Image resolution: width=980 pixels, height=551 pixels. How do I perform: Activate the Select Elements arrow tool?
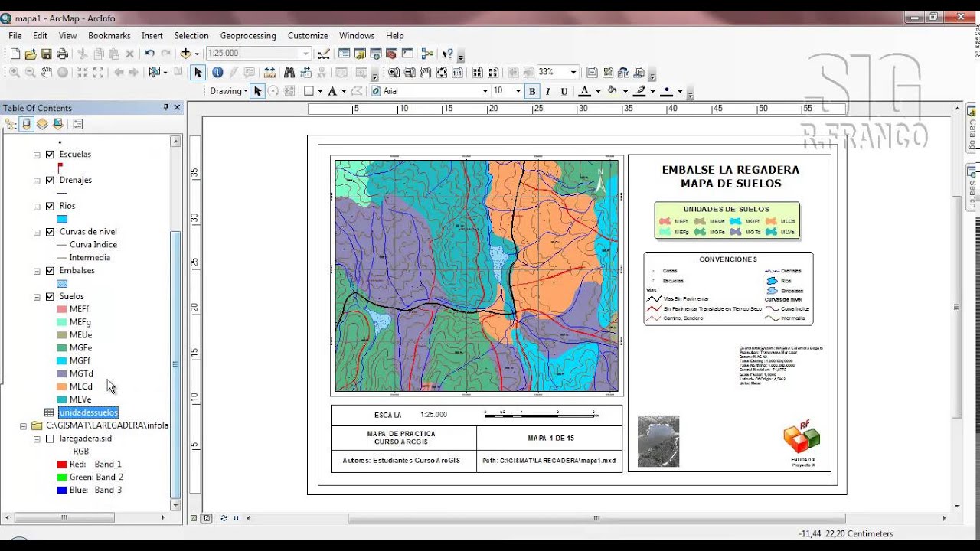(x=198, y=72)
